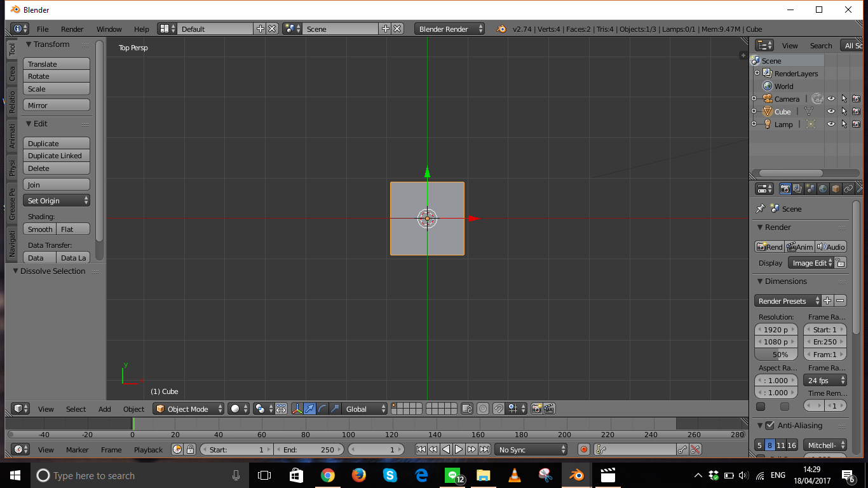Screen dimensions: 868x488
Task: Click the OpenGL render image camera icon
Action: coord(536,409)
